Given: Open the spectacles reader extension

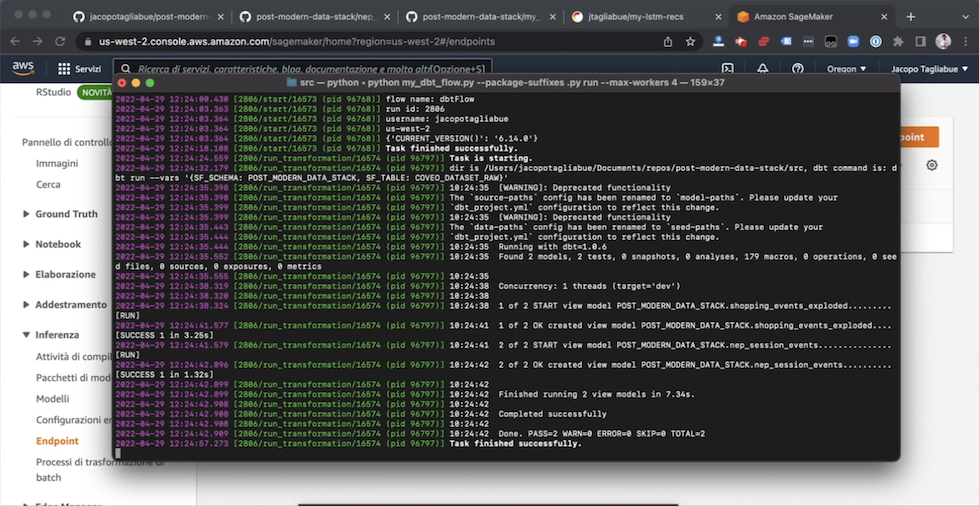Looking at the screenshot, I should pyautogui.click(x=830, y=41).
